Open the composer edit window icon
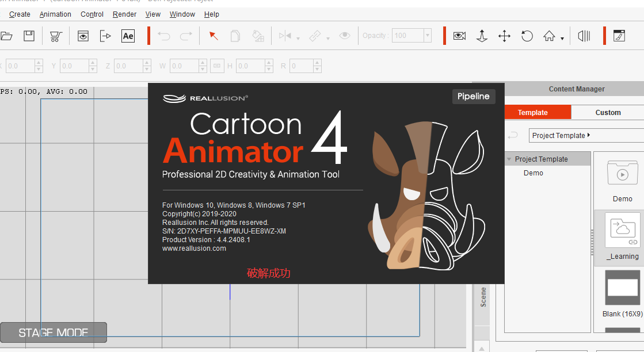This screenshot has width=644, height=352. coord(619,36)
